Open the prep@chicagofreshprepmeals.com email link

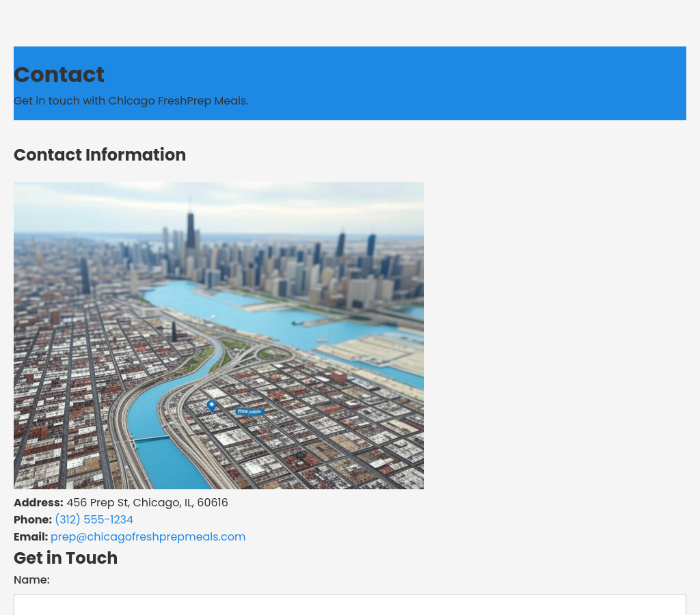(148, 537)
